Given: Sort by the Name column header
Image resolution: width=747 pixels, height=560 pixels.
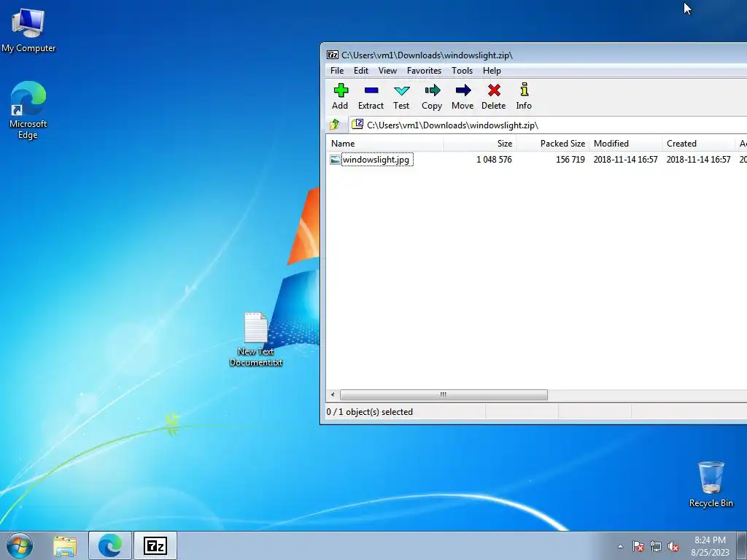Looking at the screenshot, I should tap(385, 144).
